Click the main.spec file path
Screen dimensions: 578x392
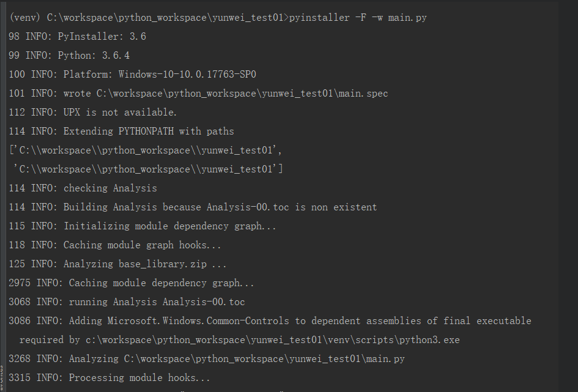coord(242,94)
